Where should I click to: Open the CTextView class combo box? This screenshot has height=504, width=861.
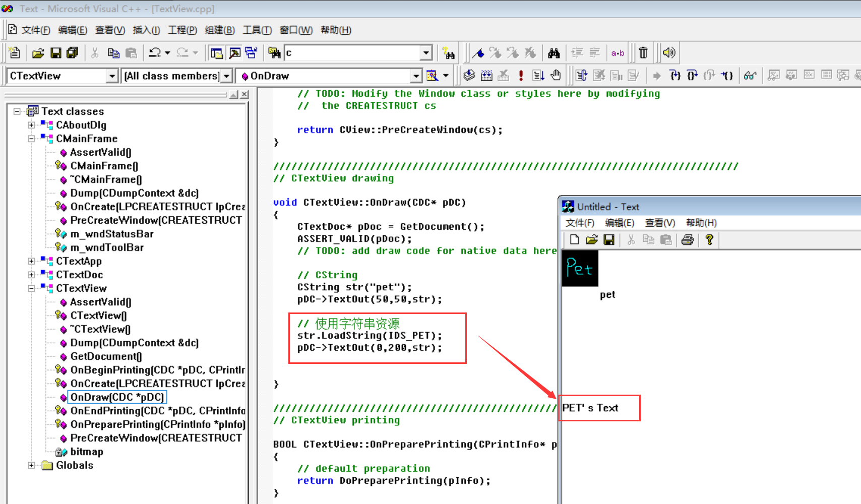click(112, 76)
